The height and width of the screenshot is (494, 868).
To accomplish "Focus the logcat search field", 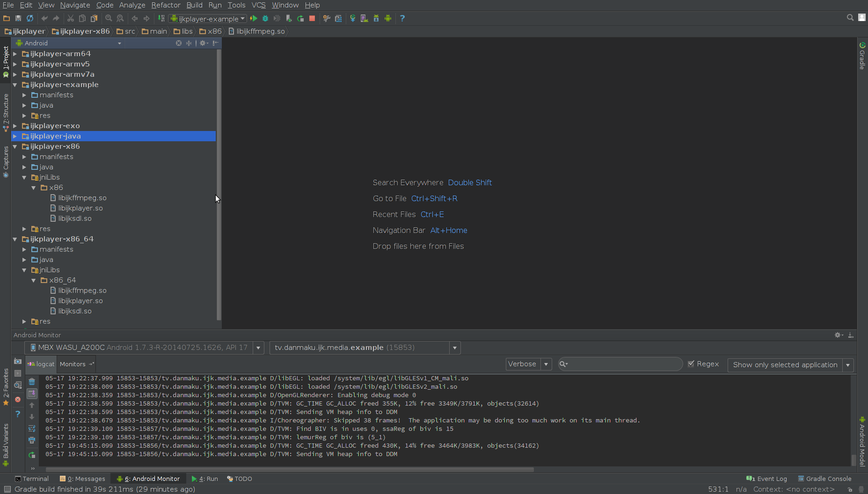I will tap(620, 364).
